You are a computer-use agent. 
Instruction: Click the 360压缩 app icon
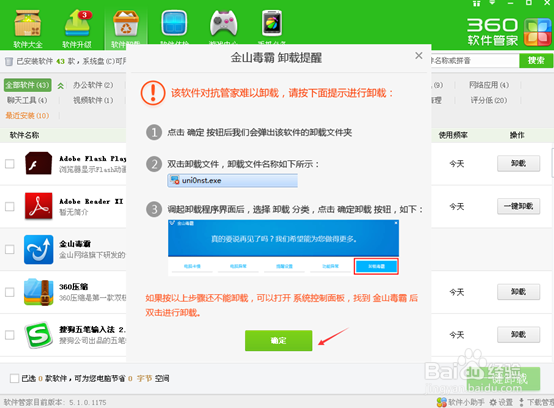click(x=39, y=292)
